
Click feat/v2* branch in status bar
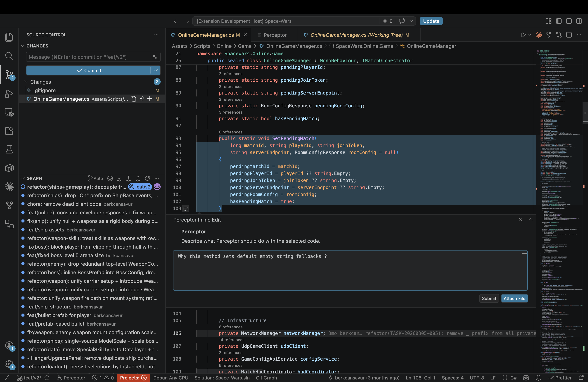[29, 378]
